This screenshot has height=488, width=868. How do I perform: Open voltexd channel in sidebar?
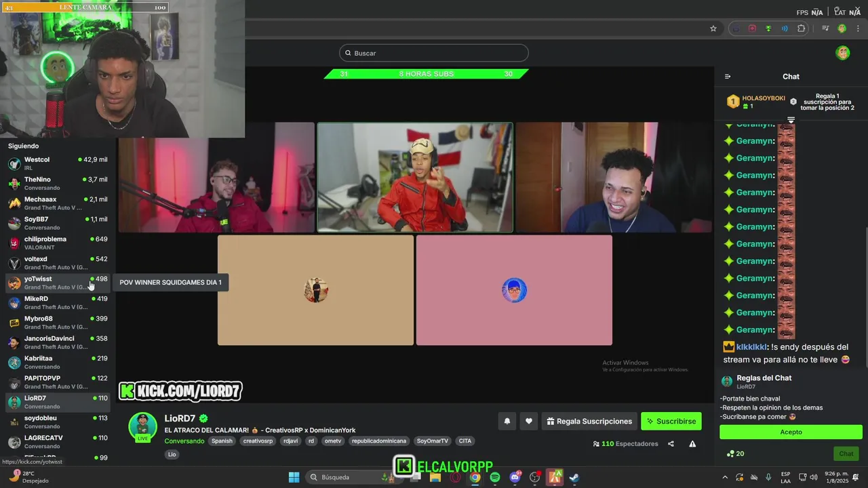point(58,263)
